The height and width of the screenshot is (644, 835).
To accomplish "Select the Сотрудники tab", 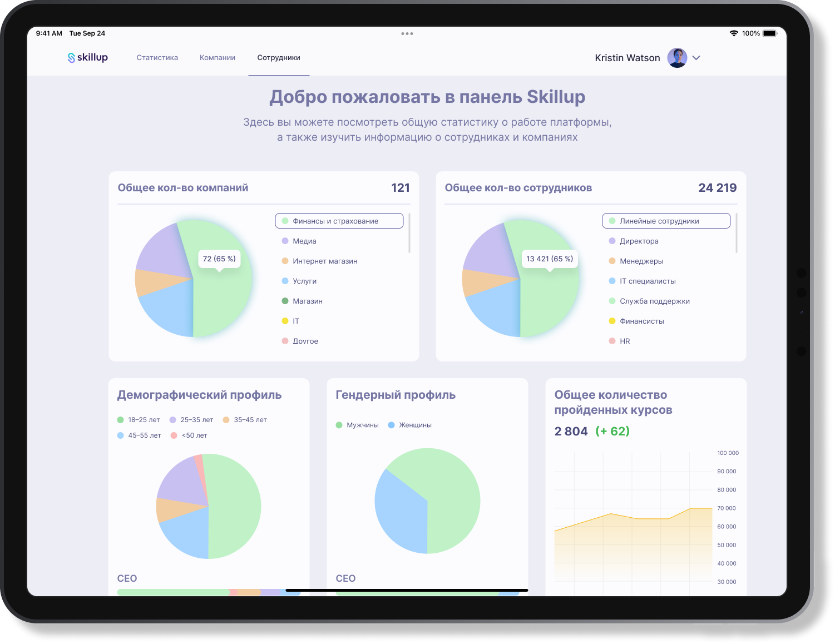I will click(279, 58).
